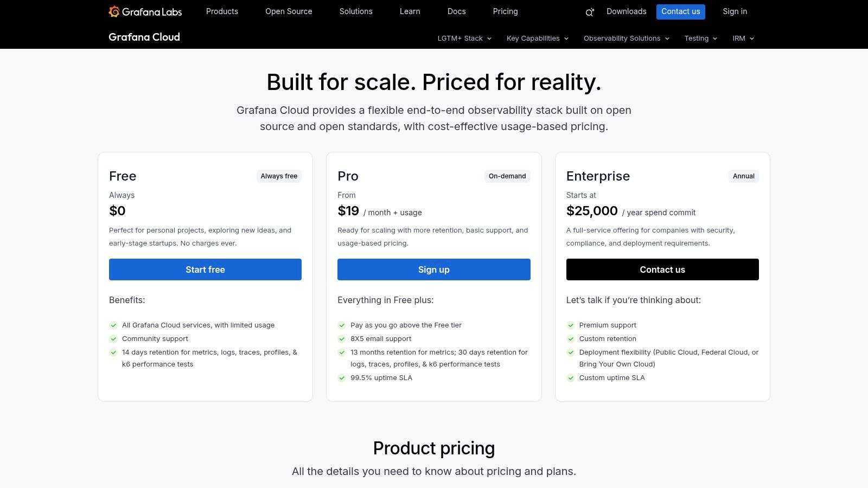
Task: Open the IRM dropdown chevron
Action: pos(752,38)
